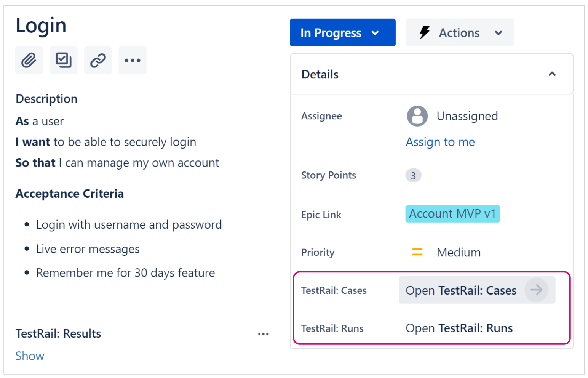
Task: Click the Unassigned avatar icon
Action: [x=417, y=116]
